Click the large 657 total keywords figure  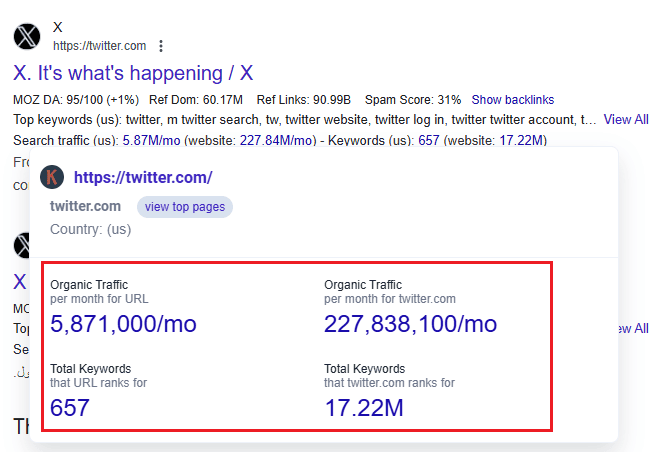tap(70, 408)
